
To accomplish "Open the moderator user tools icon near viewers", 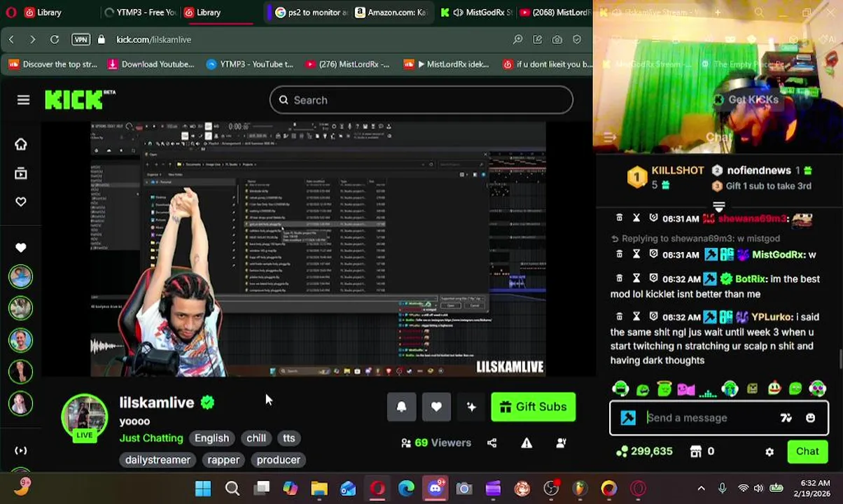I will tap(561, 442).
